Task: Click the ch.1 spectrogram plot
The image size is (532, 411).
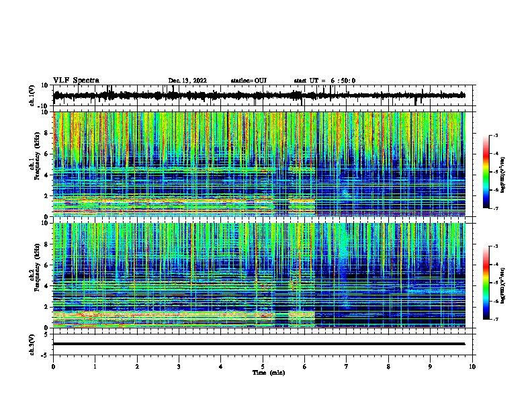Action: 259,164
